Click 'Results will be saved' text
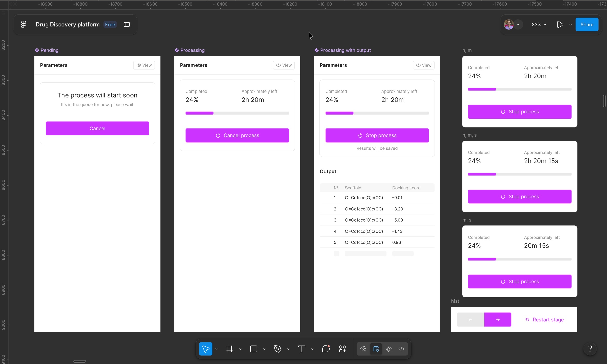This screenshot has height=364, width=607. tap(377, 148)
